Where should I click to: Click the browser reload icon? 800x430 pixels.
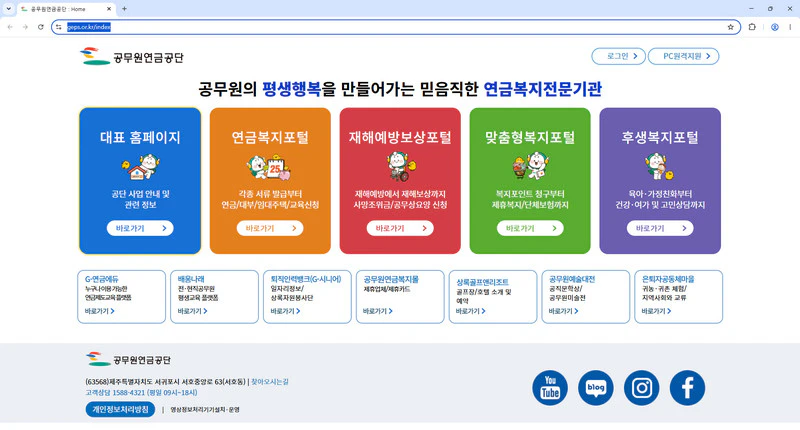[x=40, y=27]
